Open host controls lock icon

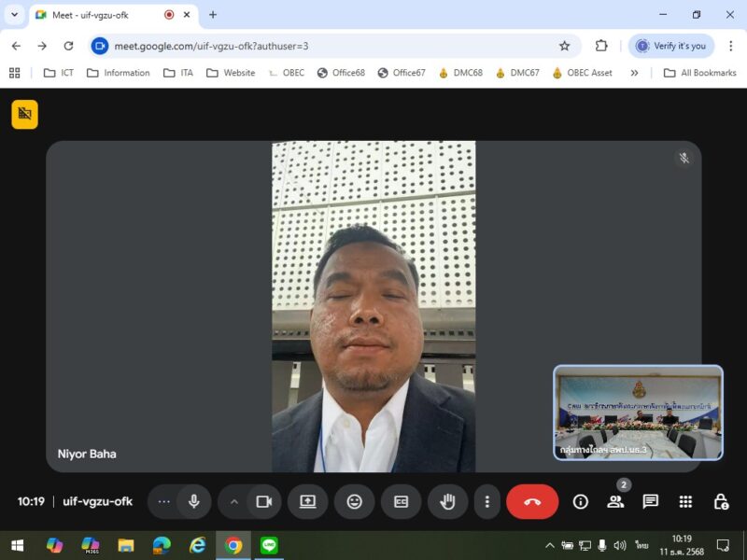click(721, 501)
